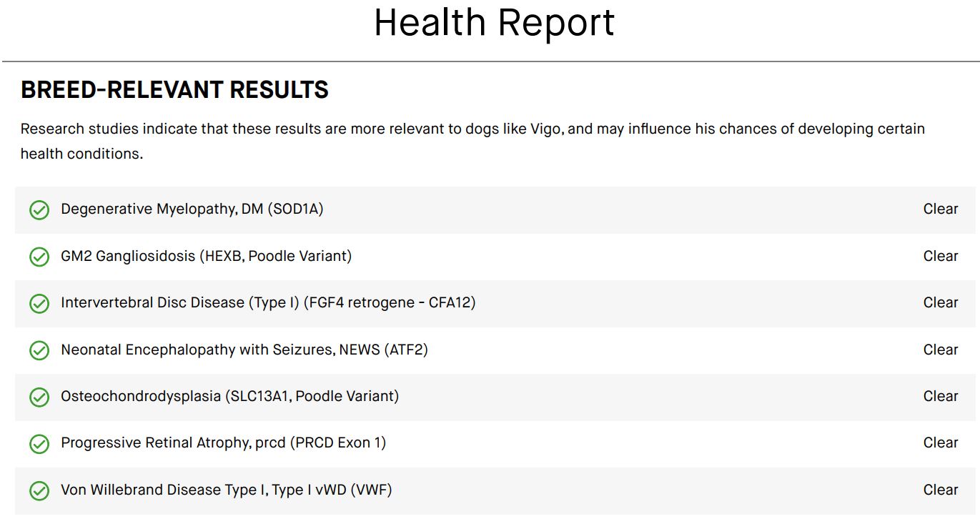Open Neonatal Encephalopathy with Seizures result
The width and height of the screenshot is (980, 529).
tap(244, 350)
